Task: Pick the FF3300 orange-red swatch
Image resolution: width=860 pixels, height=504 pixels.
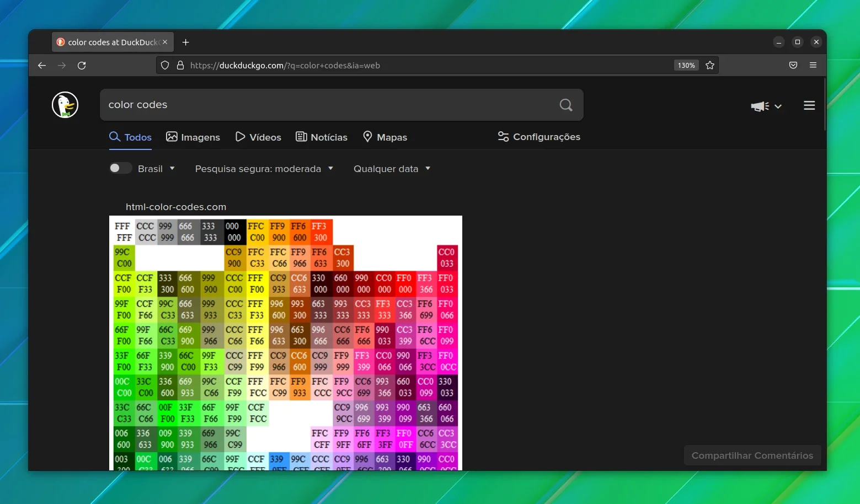Action: point(321,232)
